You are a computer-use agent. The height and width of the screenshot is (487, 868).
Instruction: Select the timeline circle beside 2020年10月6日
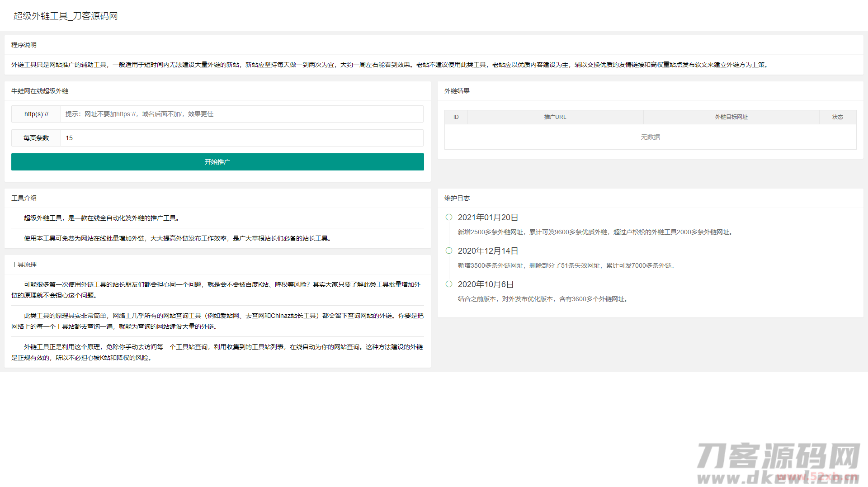pyautogui.click(x=448, y=284)
